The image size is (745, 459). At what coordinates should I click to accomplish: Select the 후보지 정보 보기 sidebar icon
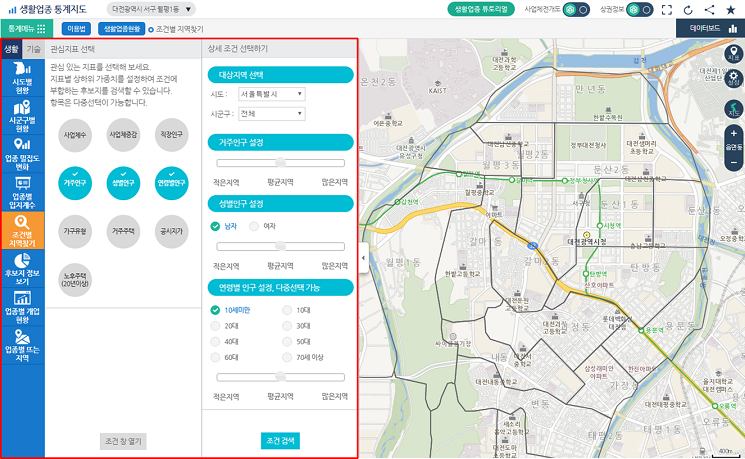[x=22, y=268]
